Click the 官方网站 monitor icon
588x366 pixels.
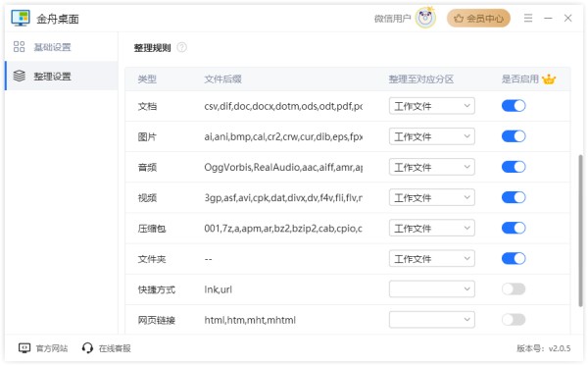point(24,348)
